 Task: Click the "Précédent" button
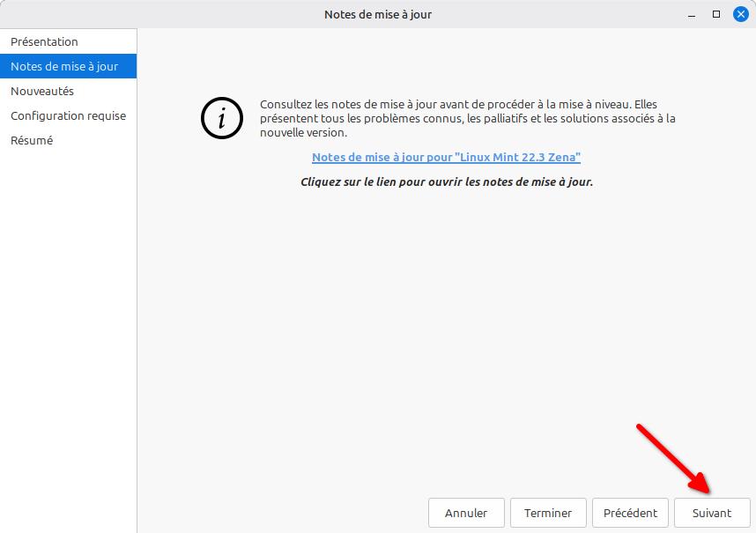click(x=630, y=513)
